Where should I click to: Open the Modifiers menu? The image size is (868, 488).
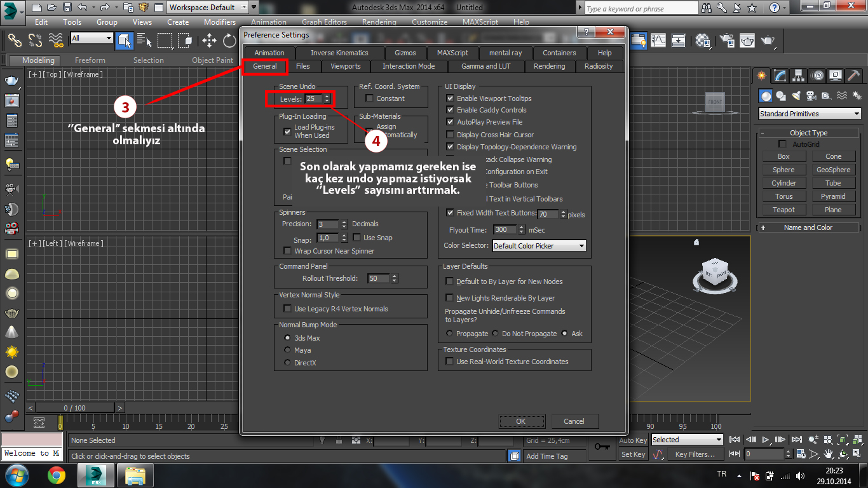click(x=220, y=22)
